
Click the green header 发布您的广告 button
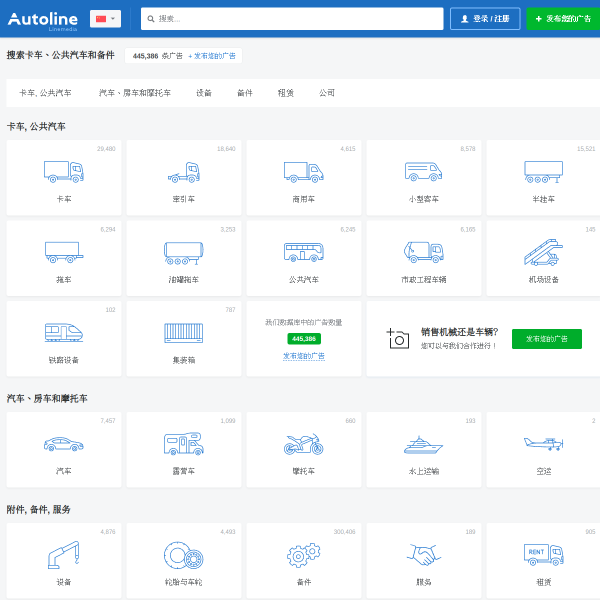point(563,18)
